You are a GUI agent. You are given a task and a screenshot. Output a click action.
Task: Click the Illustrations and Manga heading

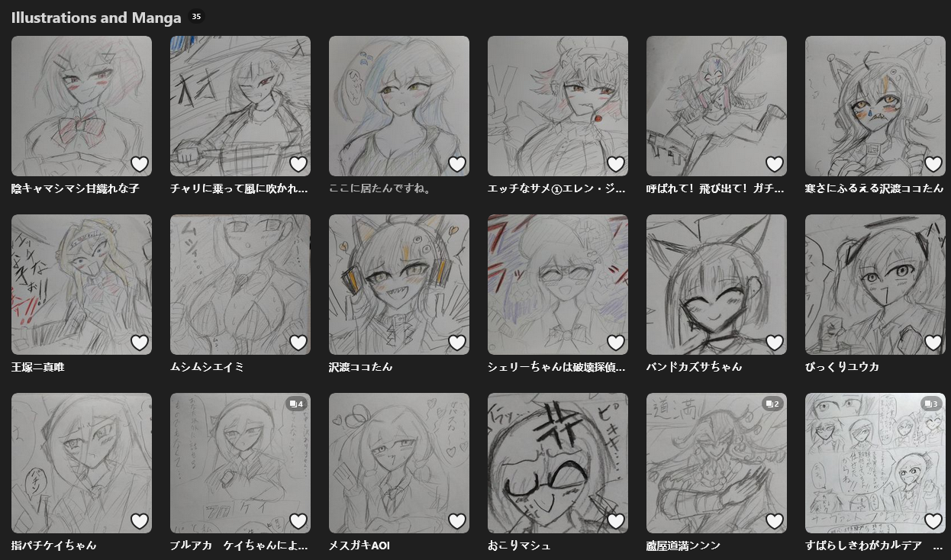pyautogui.click(x=96, y=17)
